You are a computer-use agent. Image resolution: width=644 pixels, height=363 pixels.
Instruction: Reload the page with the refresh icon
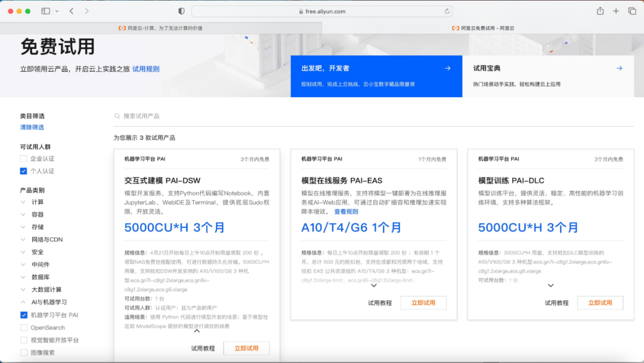(447, 11)
